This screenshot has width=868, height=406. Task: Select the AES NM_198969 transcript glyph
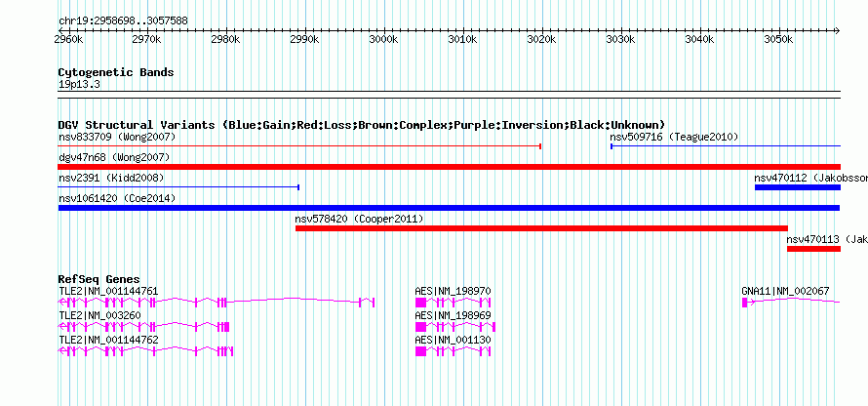455,327
